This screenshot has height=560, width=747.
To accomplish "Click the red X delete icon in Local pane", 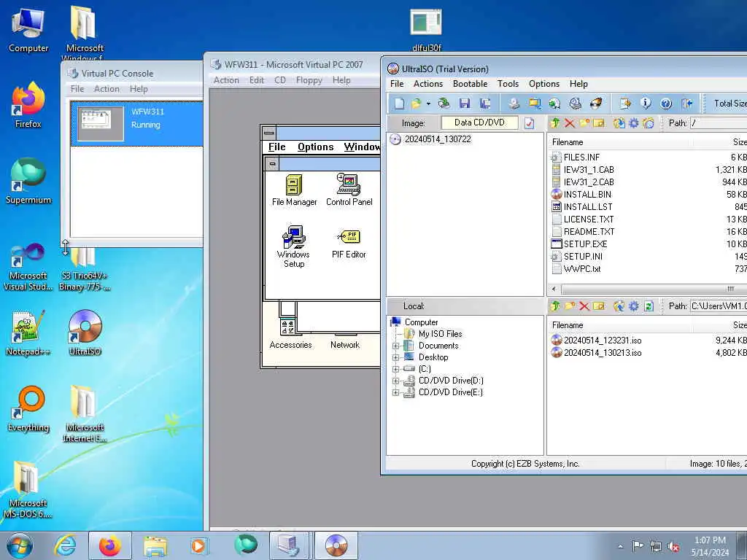I will pyautogui.click(x=584, y=306).
